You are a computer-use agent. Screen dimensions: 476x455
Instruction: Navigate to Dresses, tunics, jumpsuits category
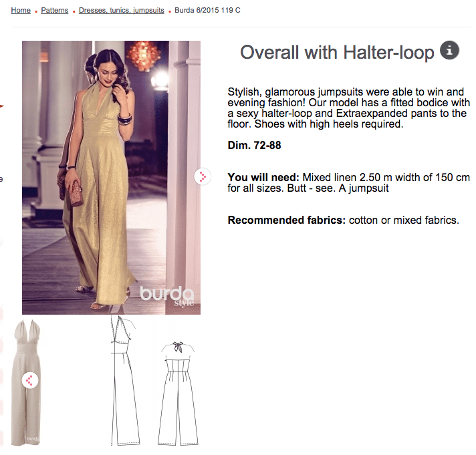click(121, 11)
